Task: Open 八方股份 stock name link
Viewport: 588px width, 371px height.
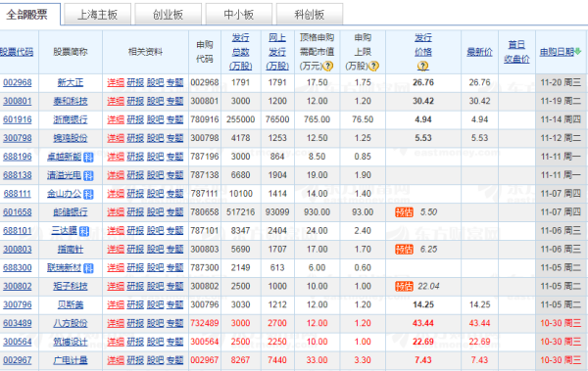Action: pyautogui.click(x=71, y=323)
